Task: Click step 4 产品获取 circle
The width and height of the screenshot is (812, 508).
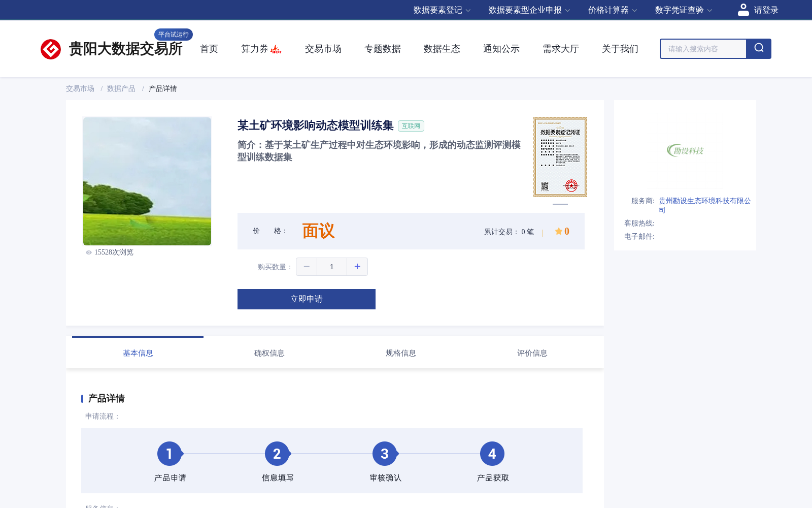Action: (x=492, y=454)
